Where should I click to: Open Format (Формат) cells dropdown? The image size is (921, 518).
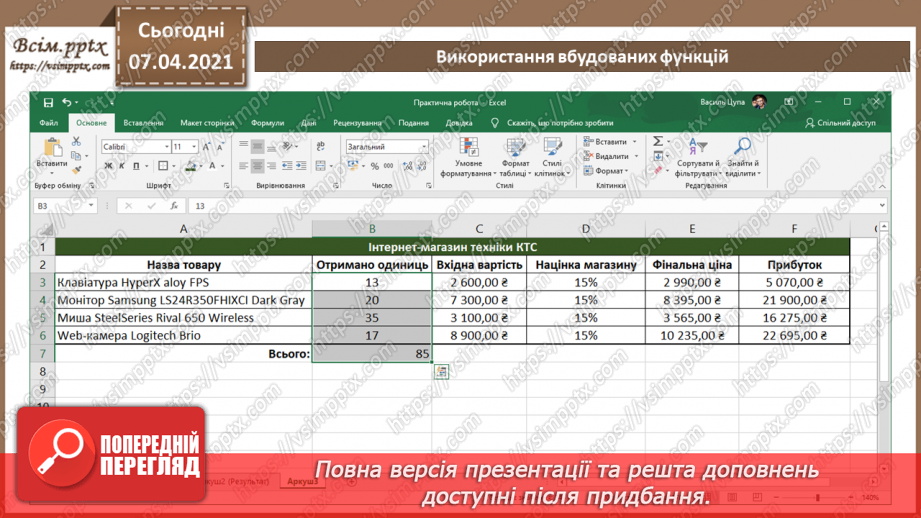606,171
